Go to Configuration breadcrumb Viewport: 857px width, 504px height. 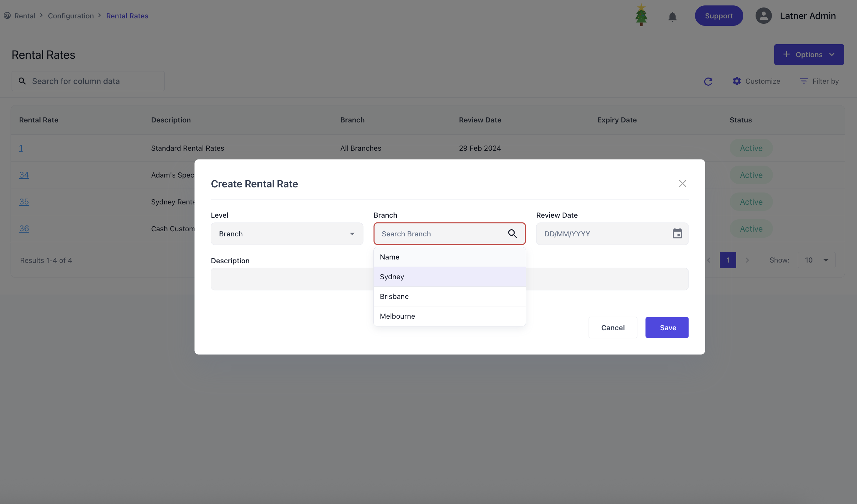pyautogui.click(x=71, y=16)
